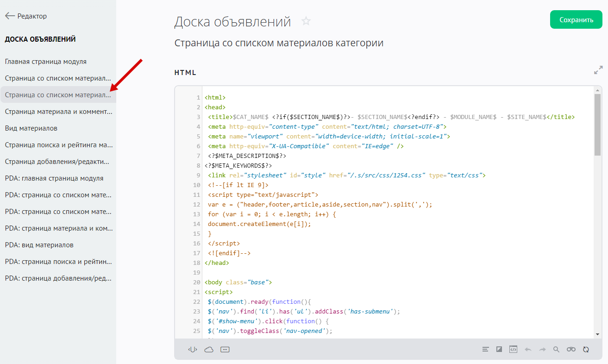Go back to Редактор

click(x=26, y=16)
